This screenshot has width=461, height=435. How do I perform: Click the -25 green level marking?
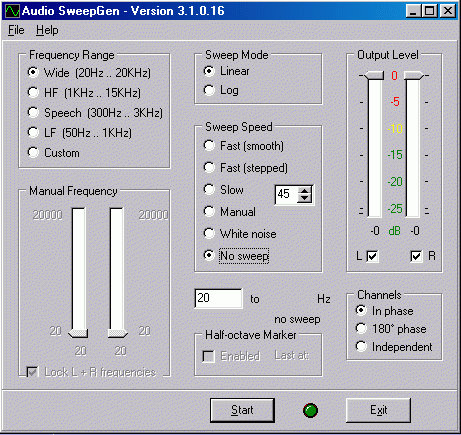(395, 209)
